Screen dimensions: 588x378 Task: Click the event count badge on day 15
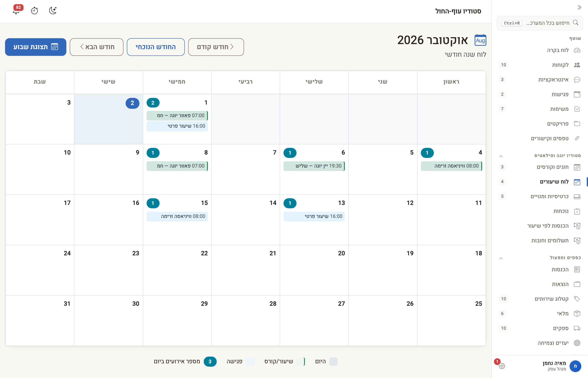coord(153,203)
